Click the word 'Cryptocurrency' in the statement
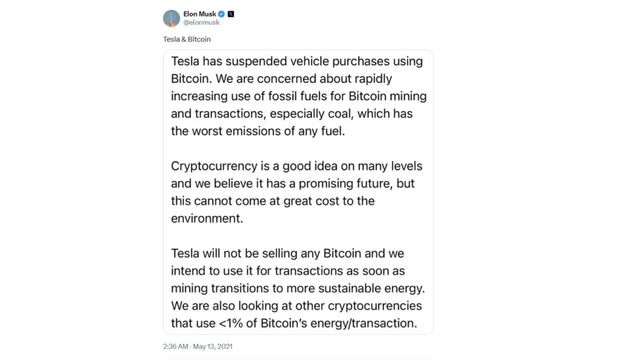644x362 pixels. pyautogui.click(x=214, y=166)
